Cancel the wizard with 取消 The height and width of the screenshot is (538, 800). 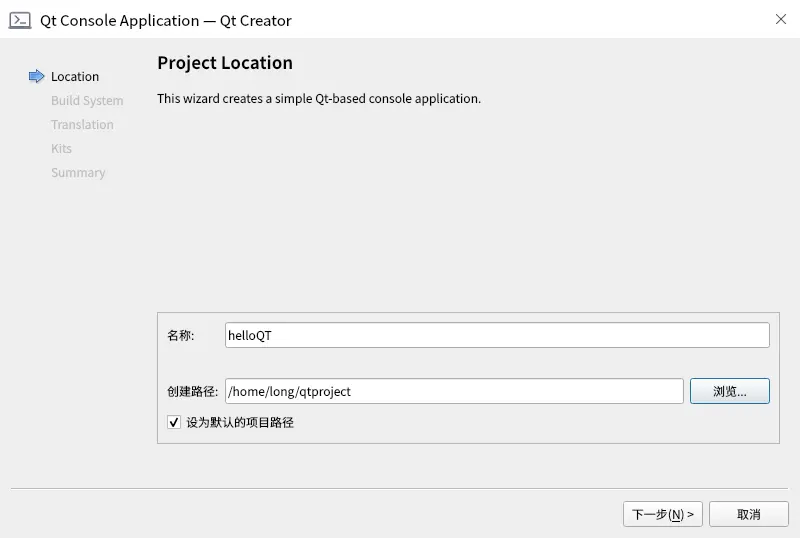click(748, 514)
